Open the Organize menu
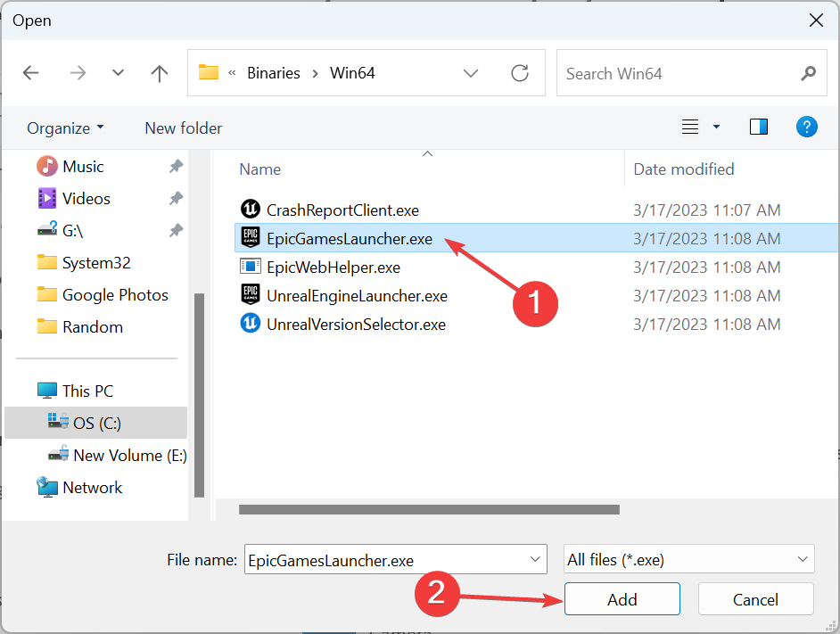Viewport: 840px width, 634px height. [x=65, y=128]
